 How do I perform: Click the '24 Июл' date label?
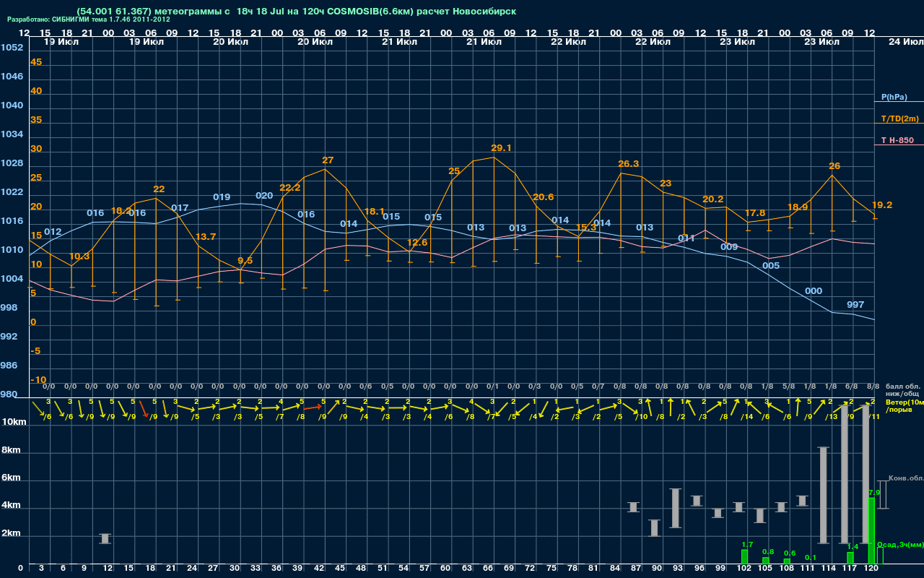tap(905, 42)
